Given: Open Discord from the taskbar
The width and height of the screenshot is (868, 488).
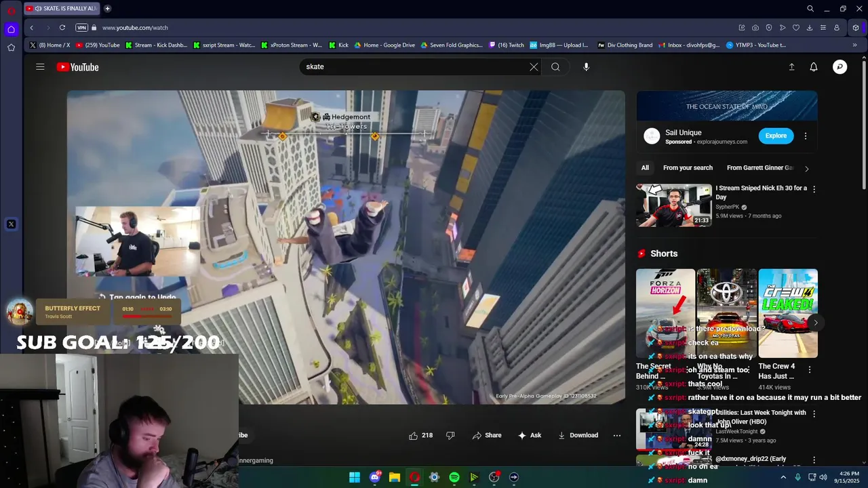Looking at the screenshot, I should coord(375,477).
